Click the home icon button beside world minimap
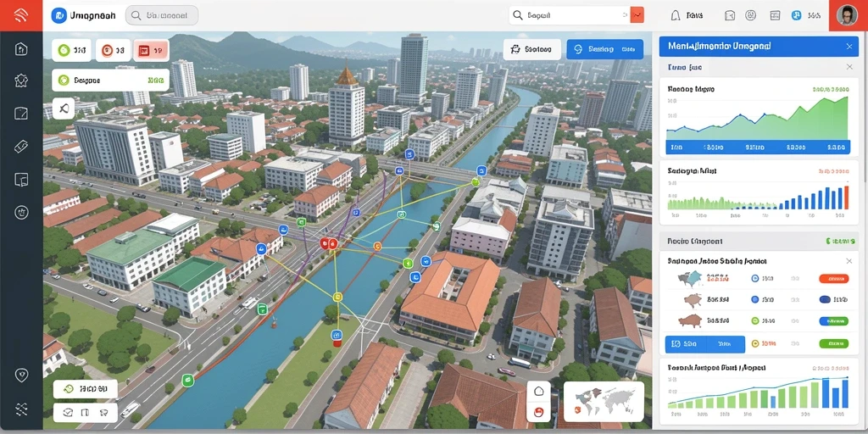868x434 pixels. click(538, 391)
